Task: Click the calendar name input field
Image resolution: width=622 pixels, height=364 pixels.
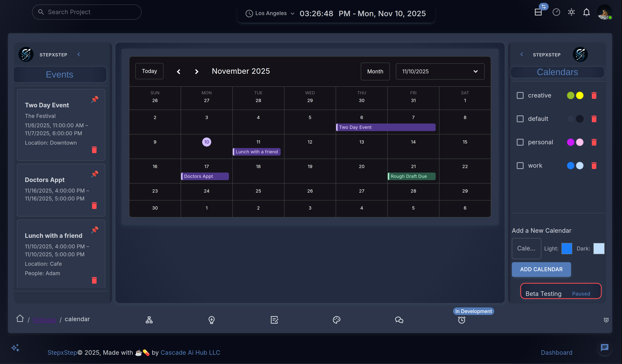Action: click(x=527, y=249)
